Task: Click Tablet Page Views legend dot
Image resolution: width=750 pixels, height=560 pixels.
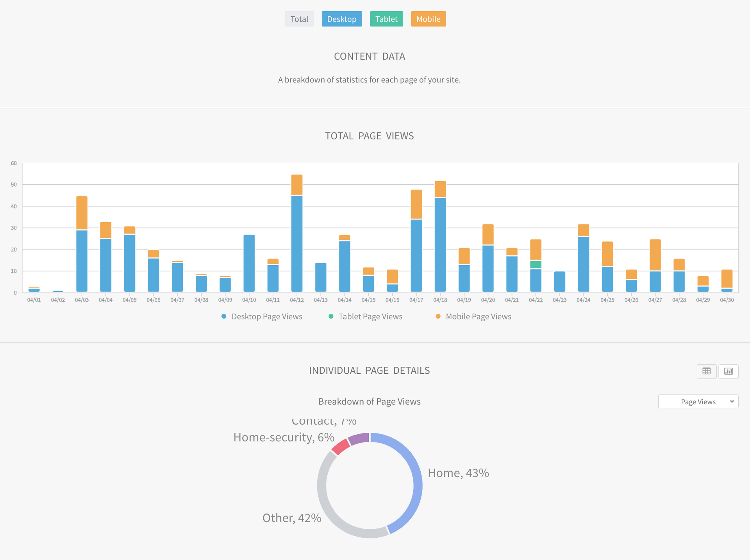Action: tap(331, 316)
